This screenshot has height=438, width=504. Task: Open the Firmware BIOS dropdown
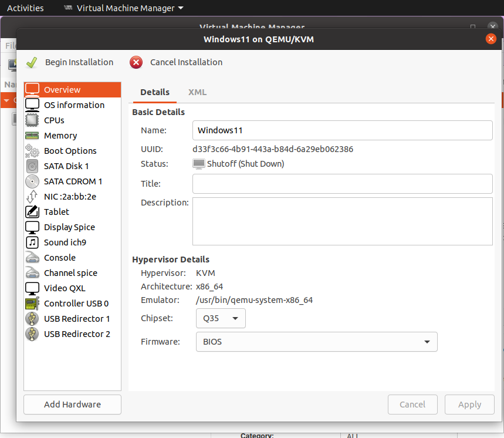tap(317, 342)
